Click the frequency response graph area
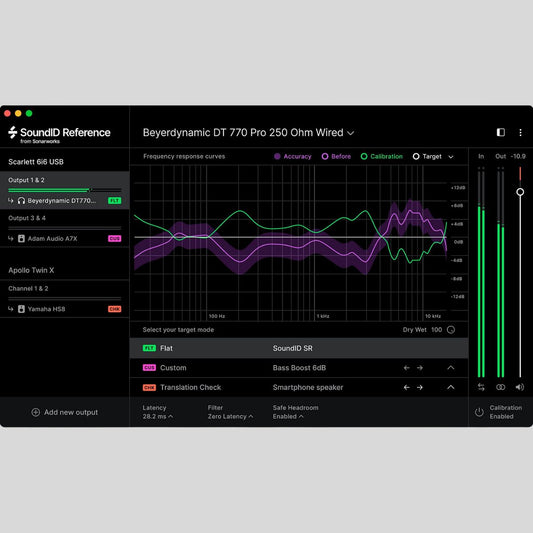533x533 pixels. (x=291, y=243)
